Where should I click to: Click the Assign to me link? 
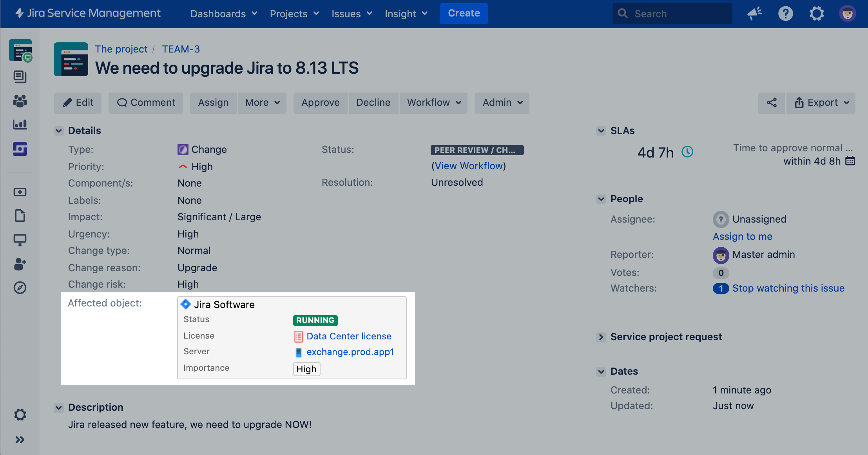point(742,236)
